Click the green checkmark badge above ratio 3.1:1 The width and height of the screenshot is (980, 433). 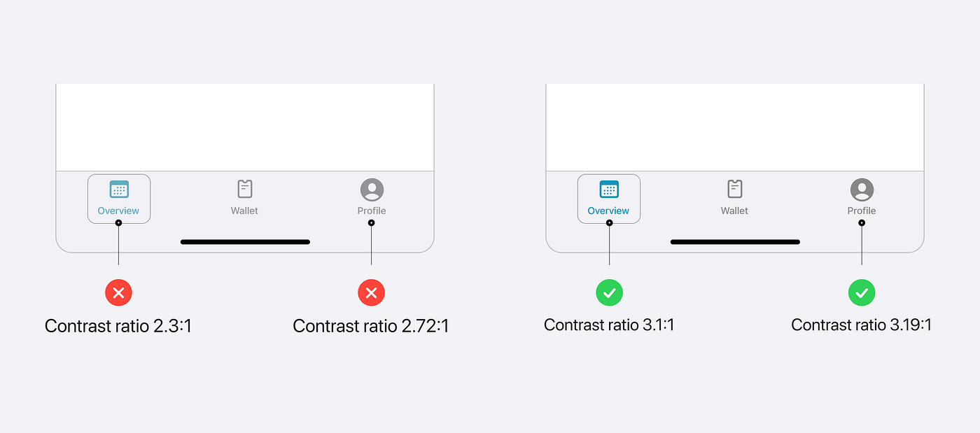[x=609, y=292]
